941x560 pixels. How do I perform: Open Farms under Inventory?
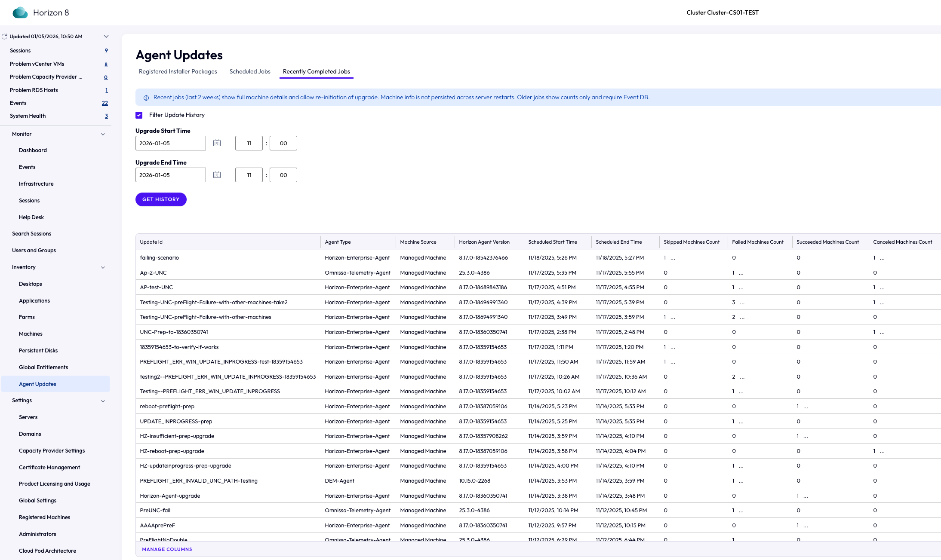tap(27, 317)
